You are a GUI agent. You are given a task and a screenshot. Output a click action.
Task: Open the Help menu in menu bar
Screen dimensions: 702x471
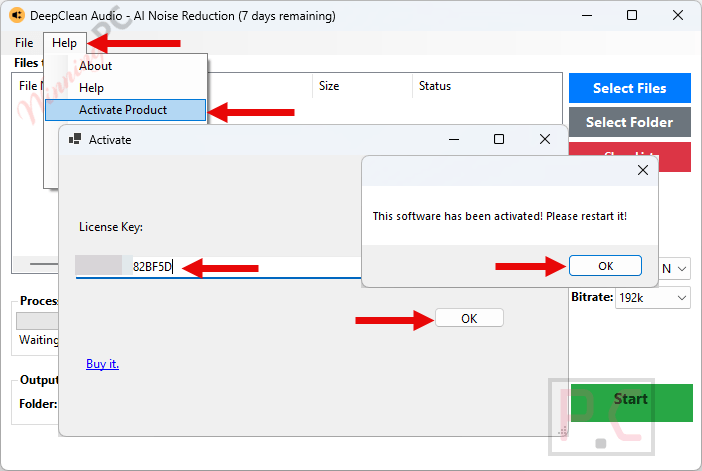pos(64,43)
